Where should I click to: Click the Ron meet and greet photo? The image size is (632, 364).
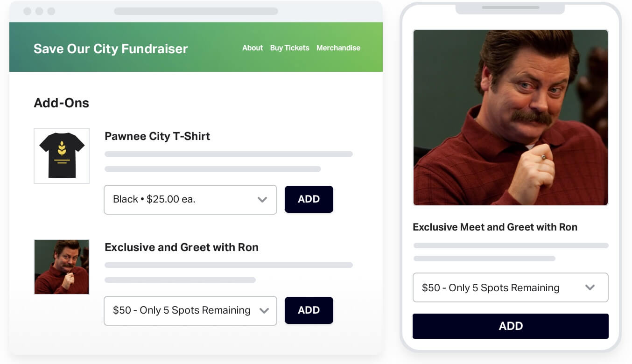click(x=61, y=266)
